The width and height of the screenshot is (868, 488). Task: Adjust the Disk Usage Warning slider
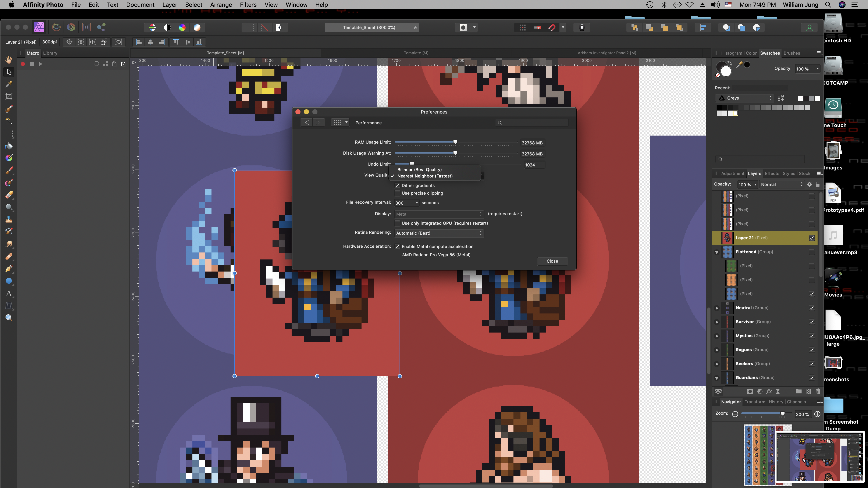[455, 153]
